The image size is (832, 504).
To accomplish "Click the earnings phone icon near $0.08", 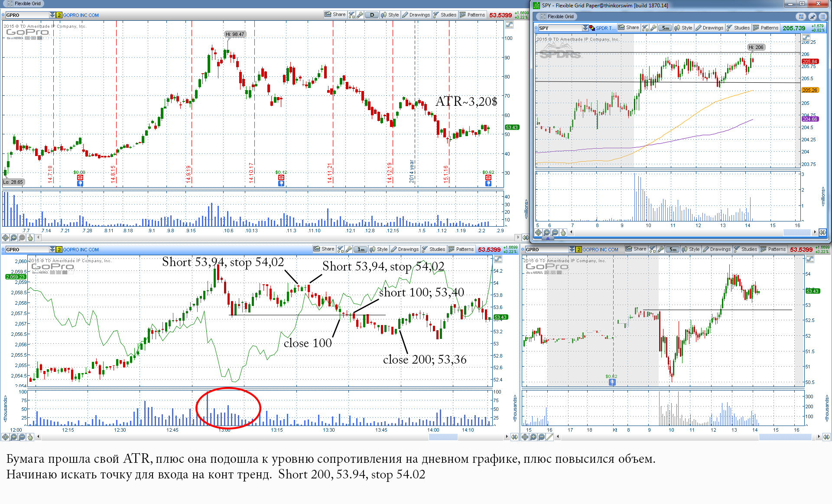I will click(x=80, y=178).
